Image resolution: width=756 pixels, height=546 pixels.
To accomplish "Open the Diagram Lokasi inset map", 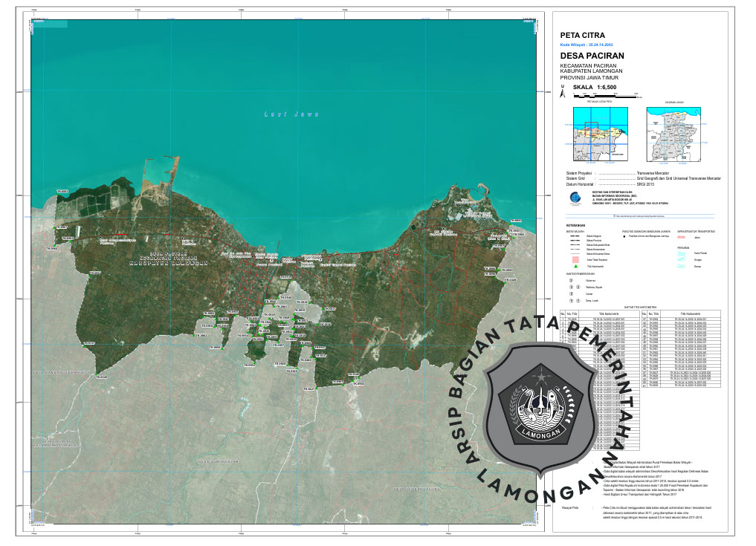I will point(679,132).
